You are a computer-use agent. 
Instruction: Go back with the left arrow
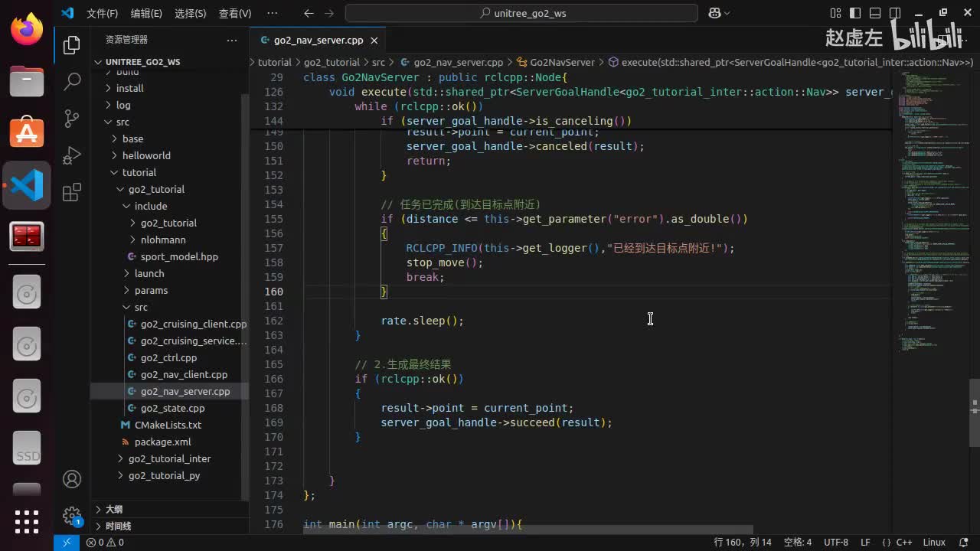coord(309,13)
